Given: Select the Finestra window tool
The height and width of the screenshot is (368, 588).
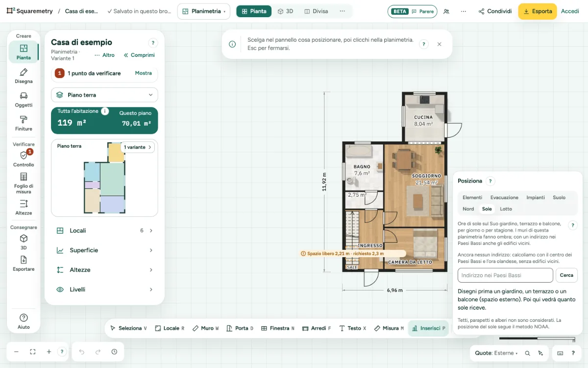Looking at the screenshot, I should pyautogui.click(x=278, y=328).
